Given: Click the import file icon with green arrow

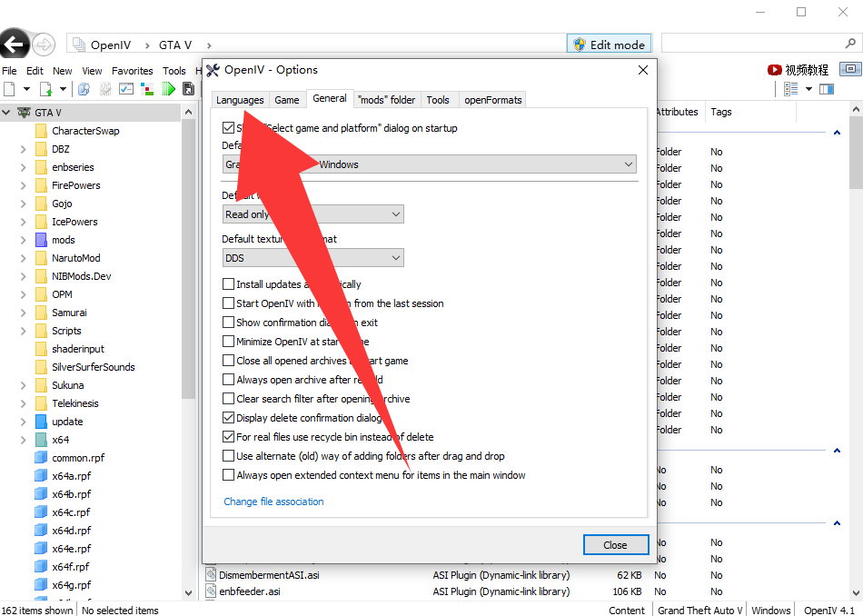Looking at the screenshot, I should pyautogui.click(x=45, y=89).
